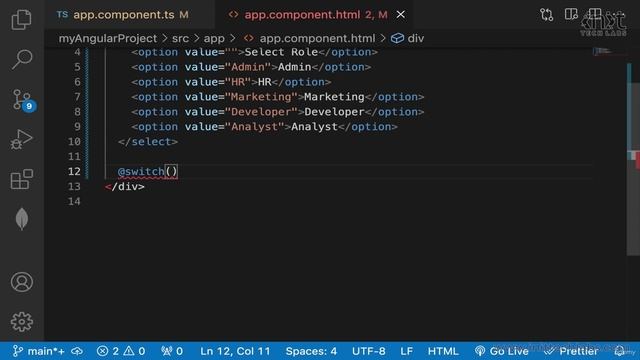Click the HTML language mode indicator

[x=443, y=351]
